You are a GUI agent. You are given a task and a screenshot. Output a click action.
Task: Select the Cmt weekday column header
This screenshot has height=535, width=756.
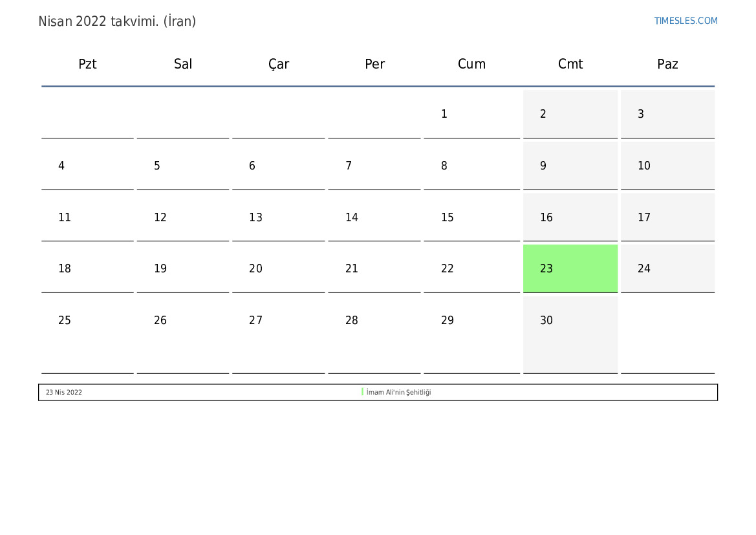coord(570,64)
